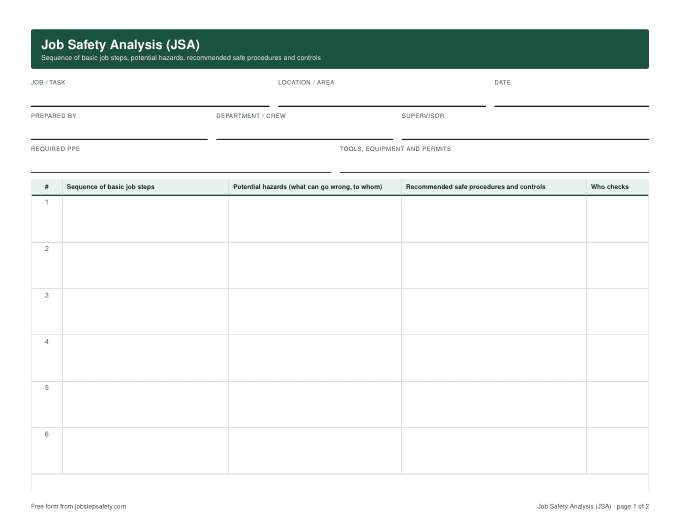Viewport: 680px width, 526px height.
Task: Click the job steps cell in row 6
Action: (x=145, y=451)
